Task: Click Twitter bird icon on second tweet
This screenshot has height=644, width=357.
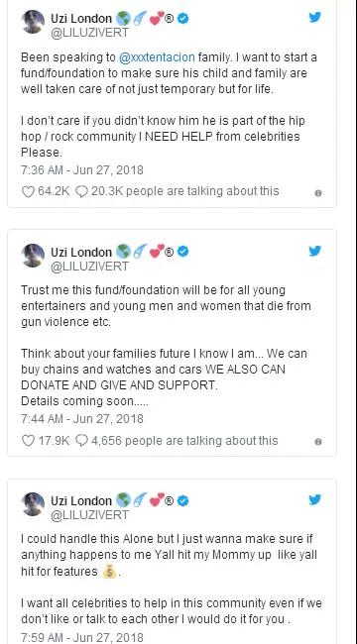Action: coord(314,251)
